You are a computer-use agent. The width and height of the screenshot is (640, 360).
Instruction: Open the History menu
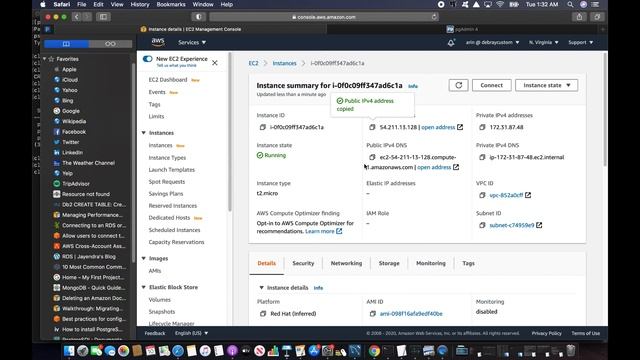(x=140, y=4)
